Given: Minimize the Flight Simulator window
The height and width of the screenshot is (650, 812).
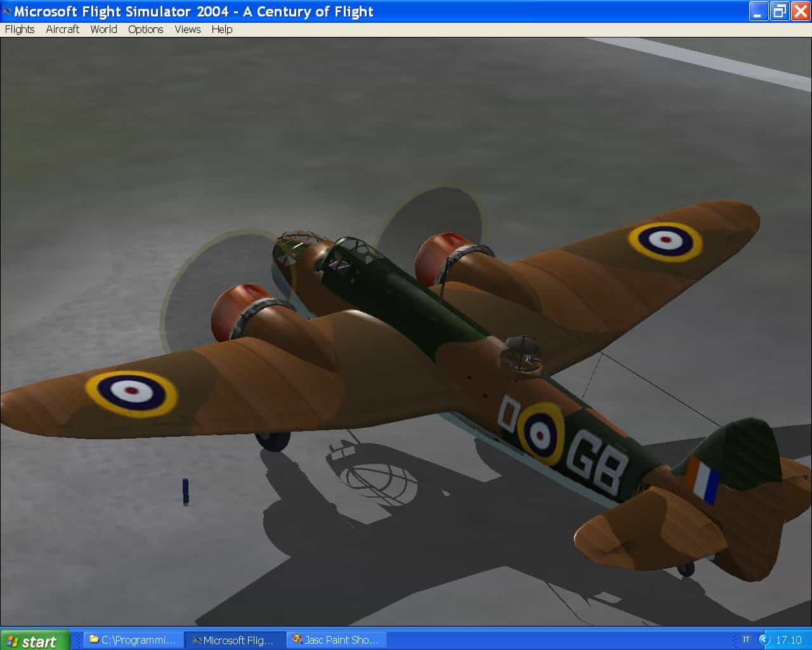Looking at the screenshot, I should click(758, 11).
